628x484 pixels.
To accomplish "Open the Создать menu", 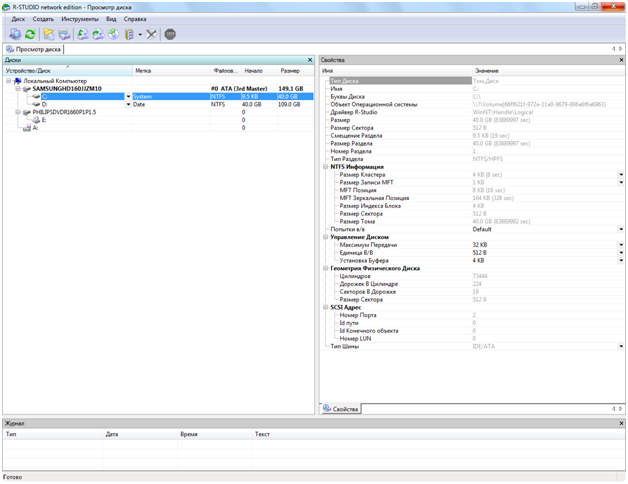I will 43,19.
